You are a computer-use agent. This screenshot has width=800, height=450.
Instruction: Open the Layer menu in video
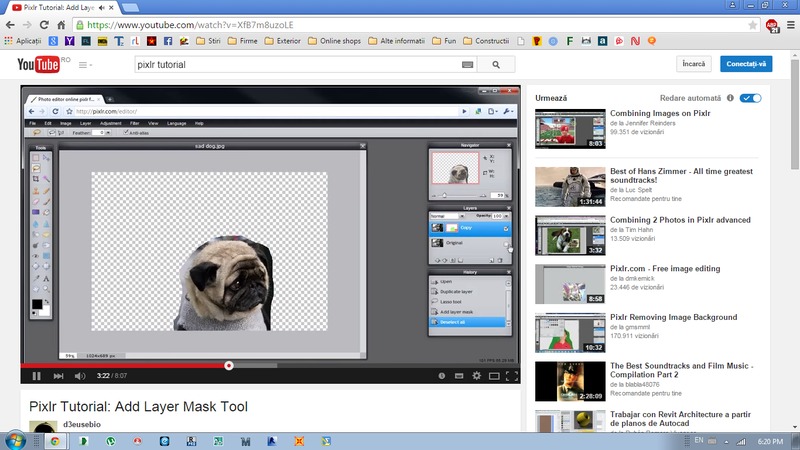tap(85, 123)
